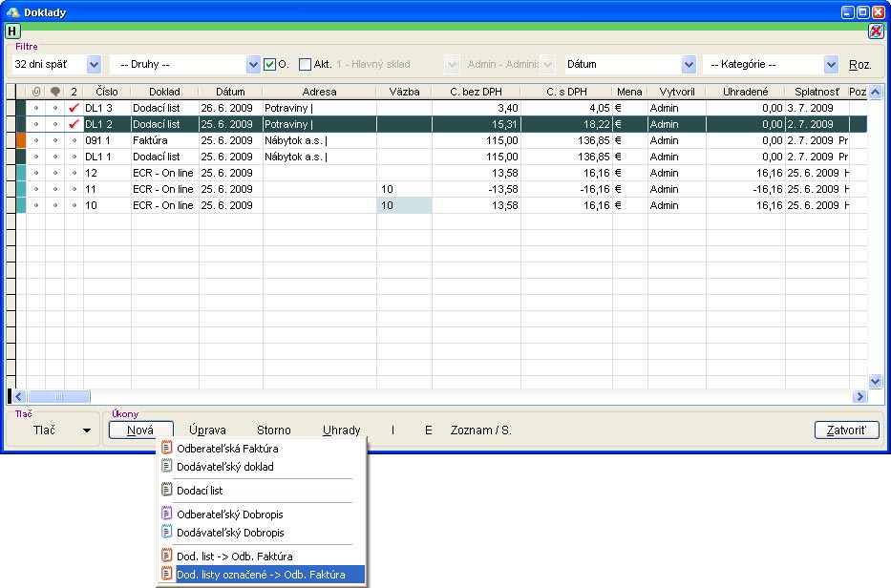Click the Storno action button

tap(273, 430)
